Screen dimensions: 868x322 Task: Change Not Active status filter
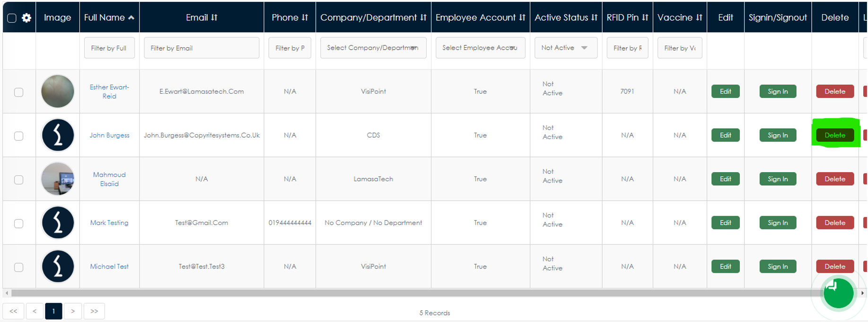click(566, 48)
